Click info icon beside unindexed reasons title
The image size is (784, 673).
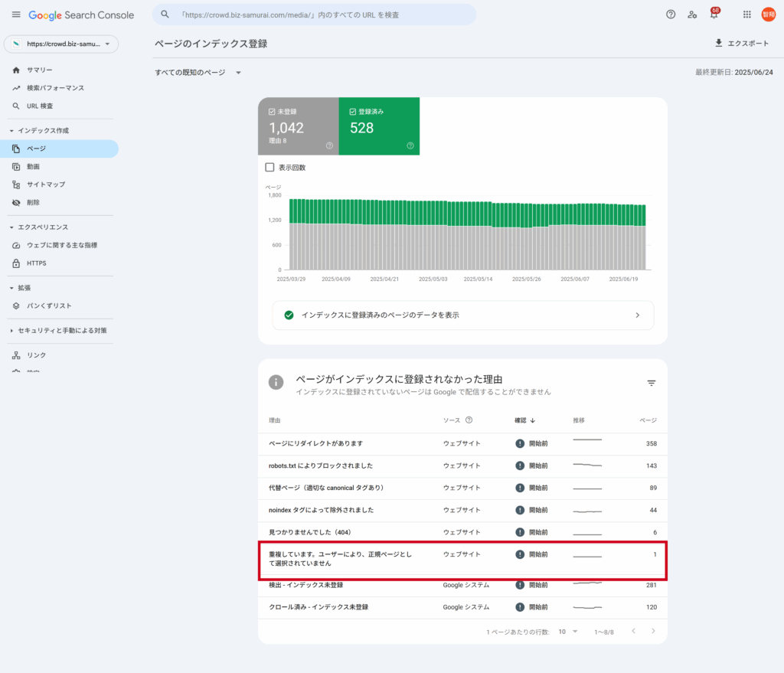tap(276, 383)
